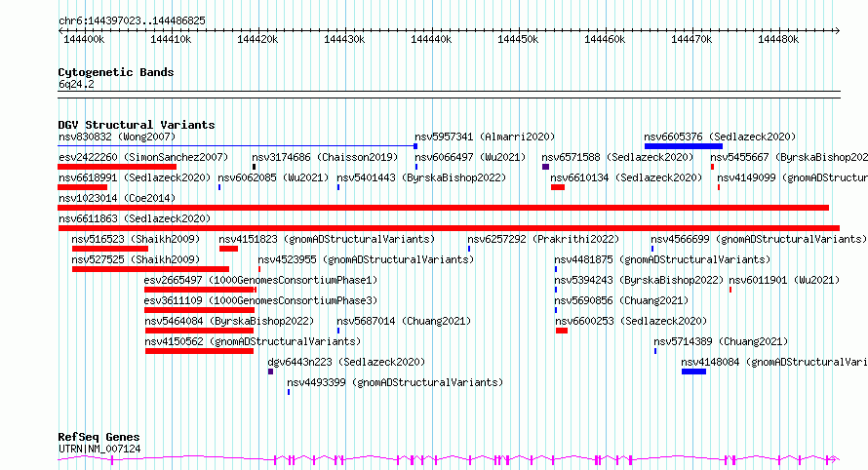Click the blue nsv4148084 variant bar
The width and height of the screenshot is (868, 470).
(x=693, y=372)
